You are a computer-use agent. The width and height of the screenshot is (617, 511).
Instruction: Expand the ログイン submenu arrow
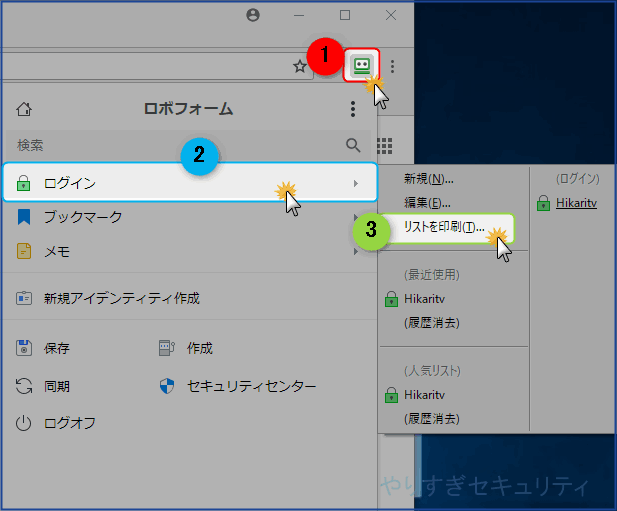click(x=356, y=183)
